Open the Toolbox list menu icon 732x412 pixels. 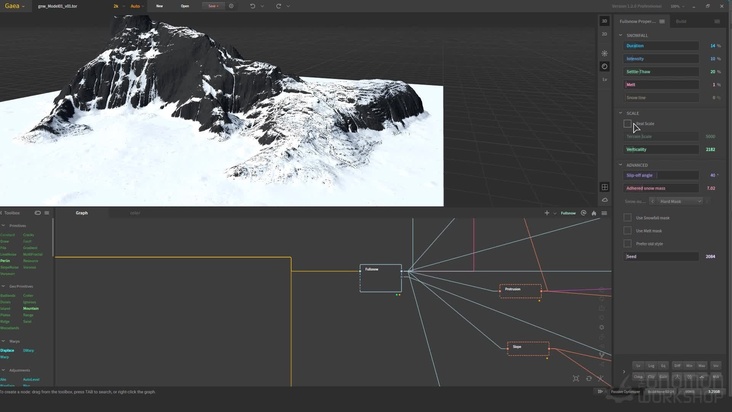point(46,213)
